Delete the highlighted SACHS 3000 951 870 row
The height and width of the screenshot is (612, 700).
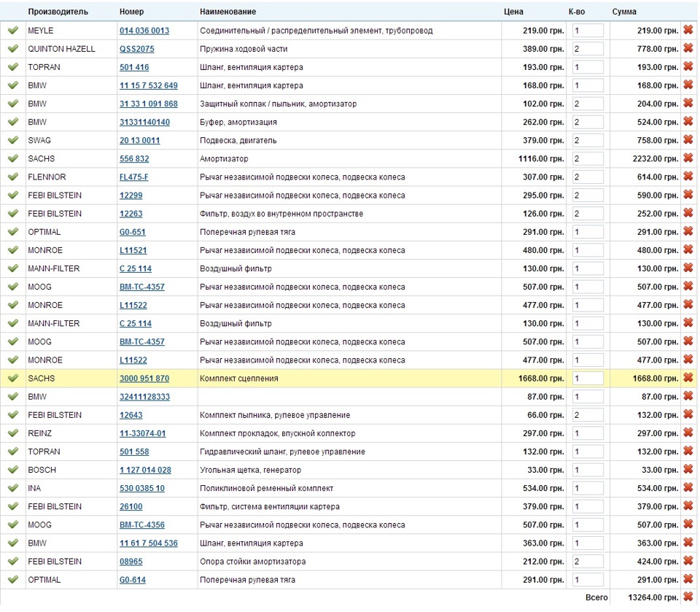[x=688, y=378]
